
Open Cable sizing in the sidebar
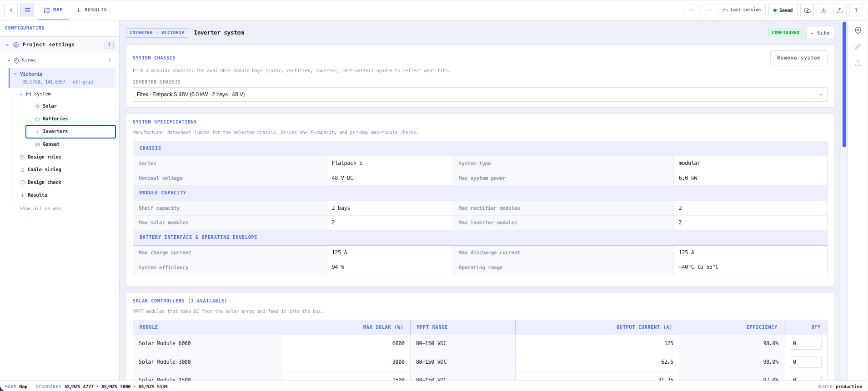click(44, 170)
